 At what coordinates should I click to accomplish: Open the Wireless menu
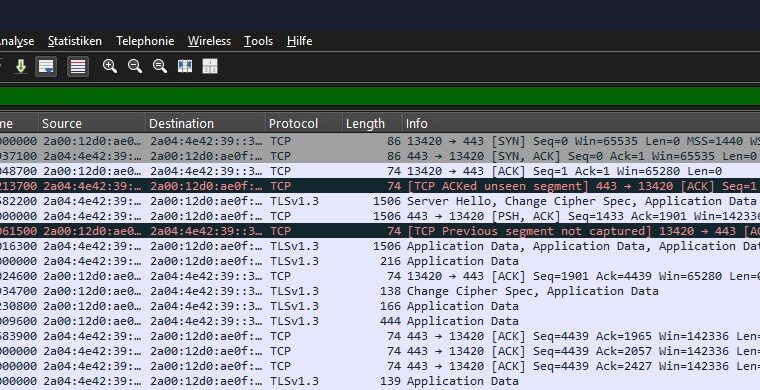(209, 41)
